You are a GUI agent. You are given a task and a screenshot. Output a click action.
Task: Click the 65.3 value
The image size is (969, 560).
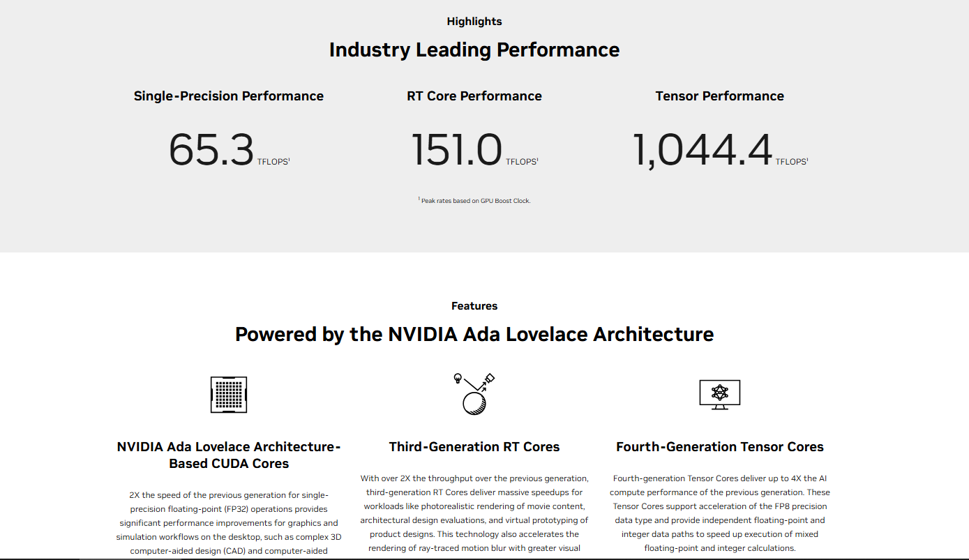(x=211, y=150)
